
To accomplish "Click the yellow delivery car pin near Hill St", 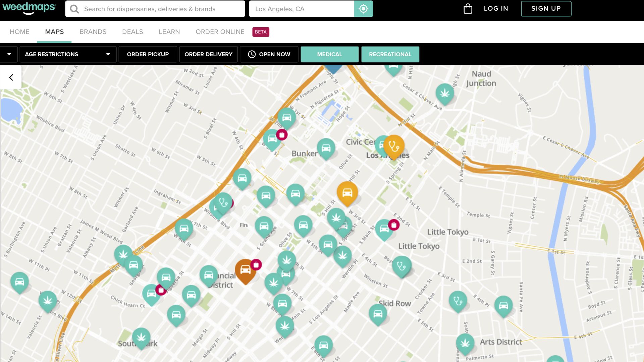I will (x=347, y=193).
